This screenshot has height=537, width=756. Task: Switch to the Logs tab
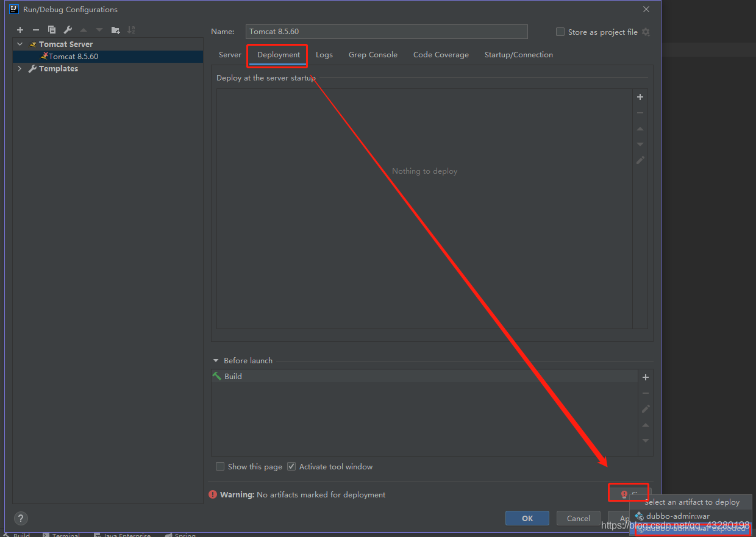click(324, 55)
